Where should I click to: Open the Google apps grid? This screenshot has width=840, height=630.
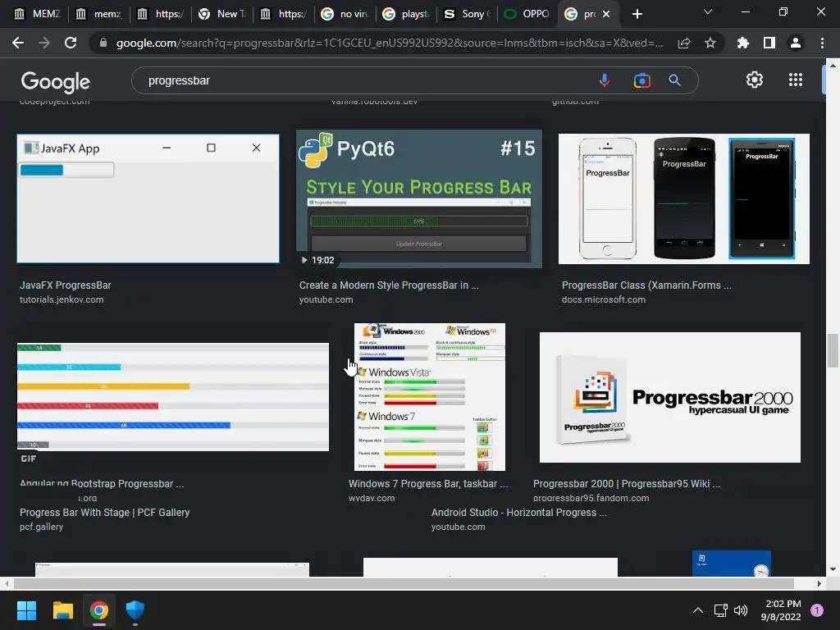click(796, 80)
